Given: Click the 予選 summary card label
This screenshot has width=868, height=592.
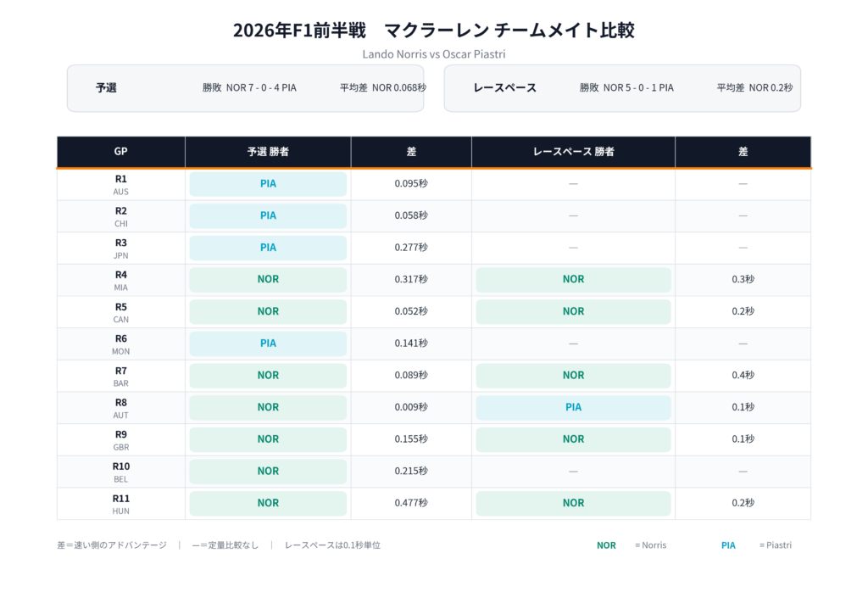Looking at the screenshot, I should point(106,88).
